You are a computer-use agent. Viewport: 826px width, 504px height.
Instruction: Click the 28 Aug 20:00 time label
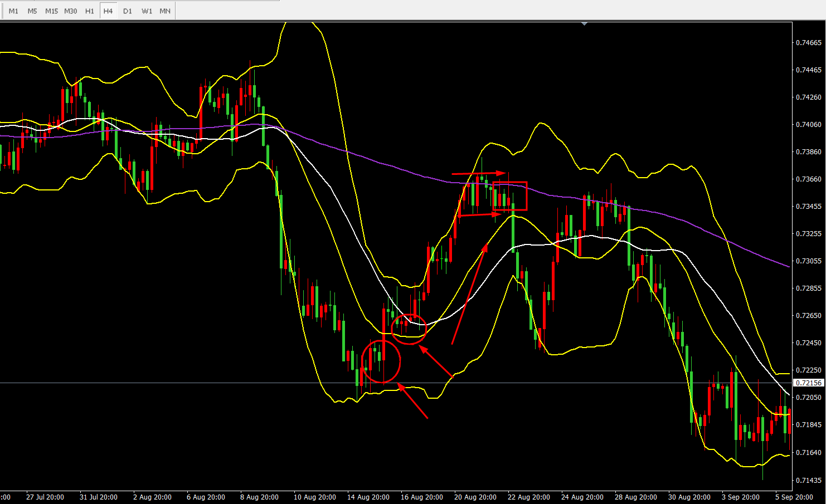pos(636,497)
